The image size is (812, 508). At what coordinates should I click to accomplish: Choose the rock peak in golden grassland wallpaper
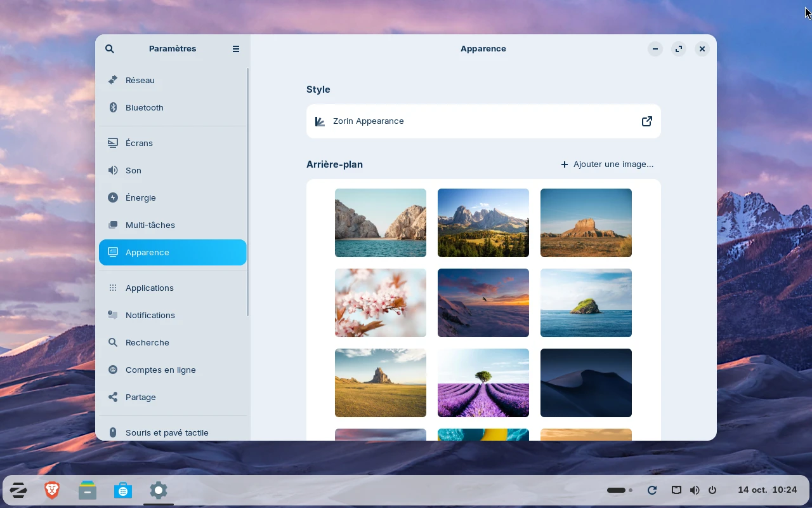pyautogui.click(x=381, y=383)
